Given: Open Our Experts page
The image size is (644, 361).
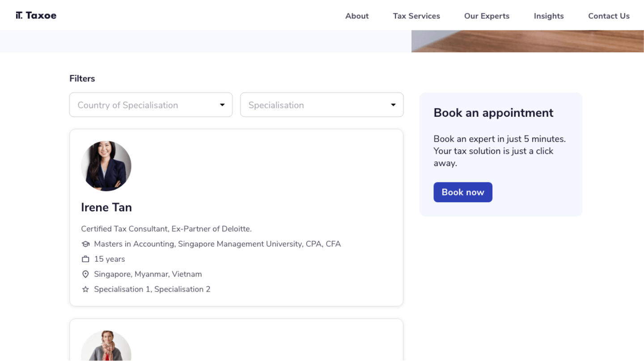Looking at the screenshot, I should [487, 16].
